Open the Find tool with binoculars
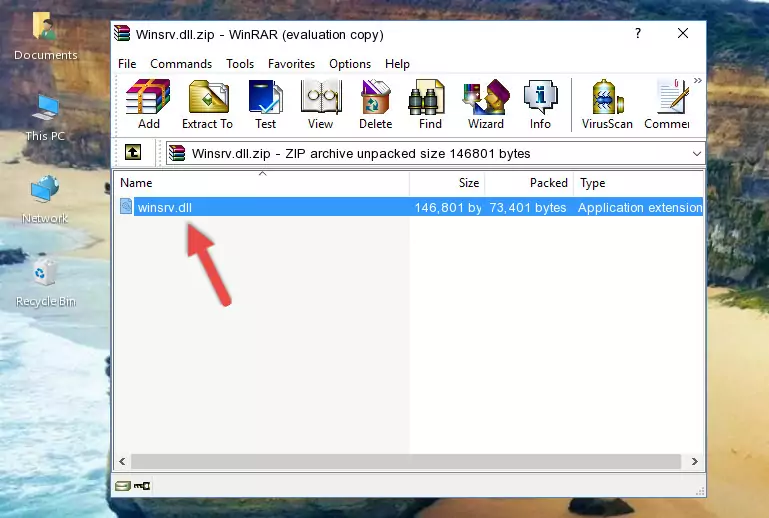Viewport: 769px width, 518px height. [x=430, y=104]
